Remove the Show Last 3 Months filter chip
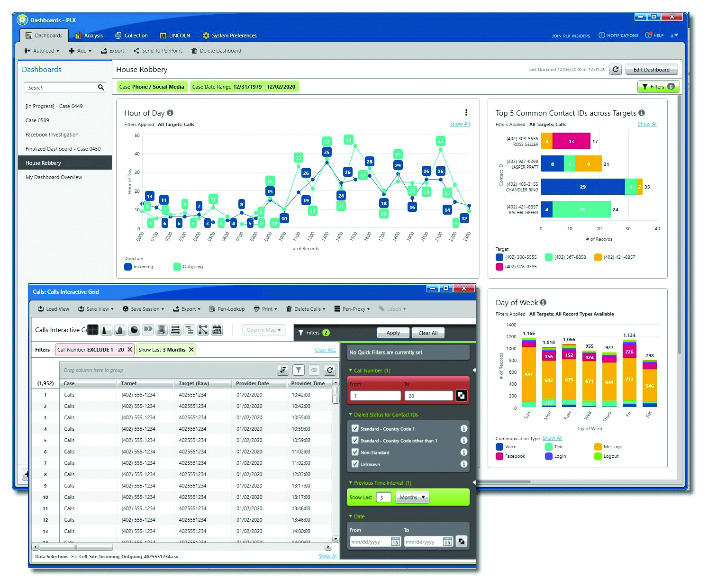 point(191,350)
